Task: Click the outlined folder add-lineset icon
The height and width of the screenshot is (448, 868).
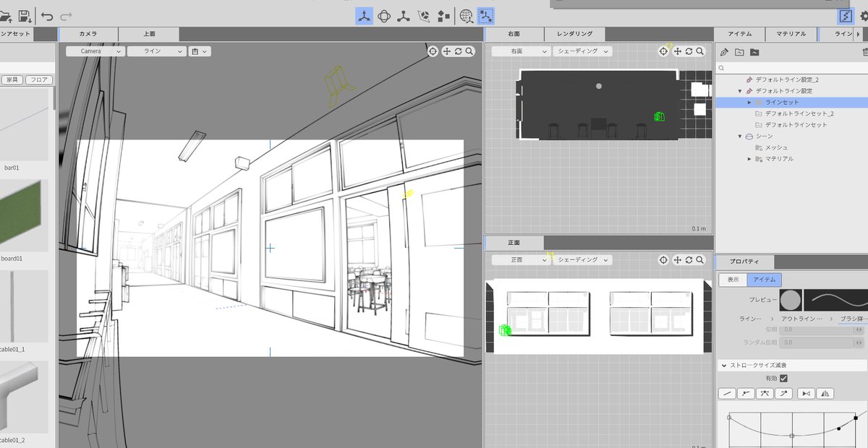Action: [739, 52]
